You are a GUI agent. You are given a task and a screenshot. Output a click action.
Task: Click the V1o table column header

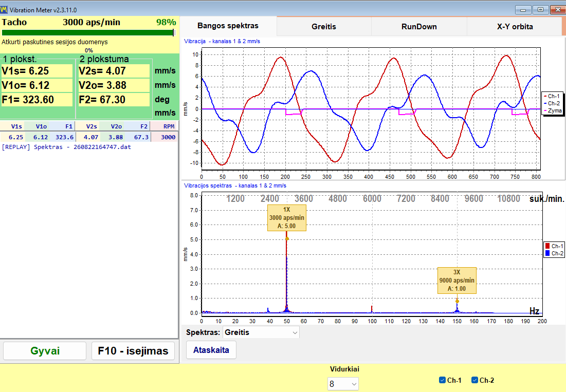click(37, 126)
